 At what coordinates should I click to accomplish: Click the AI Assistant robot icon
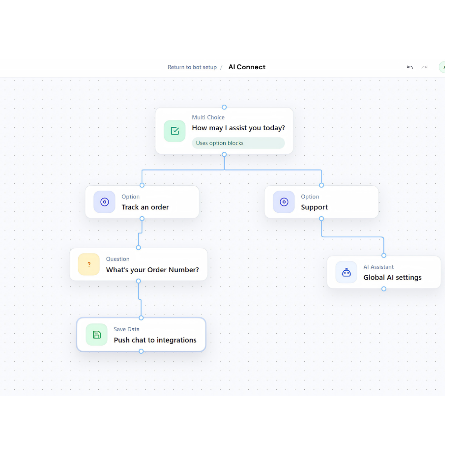(x=346, y=272)
